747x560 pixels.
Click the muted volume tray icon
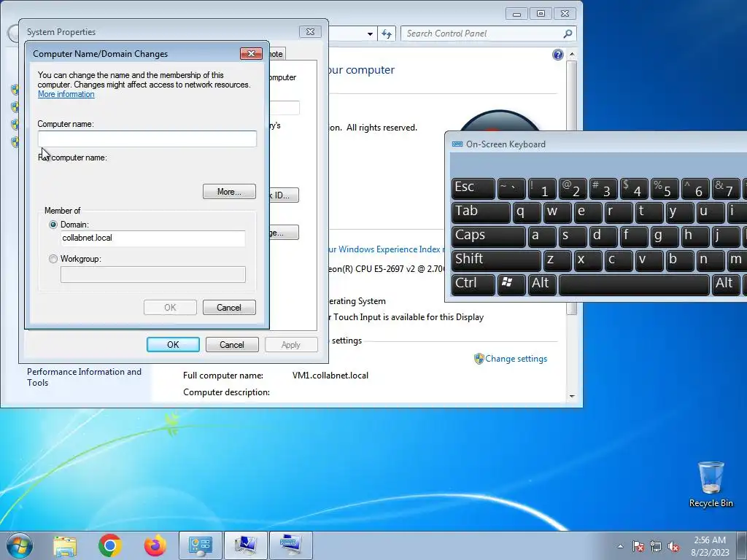point(673,546)
